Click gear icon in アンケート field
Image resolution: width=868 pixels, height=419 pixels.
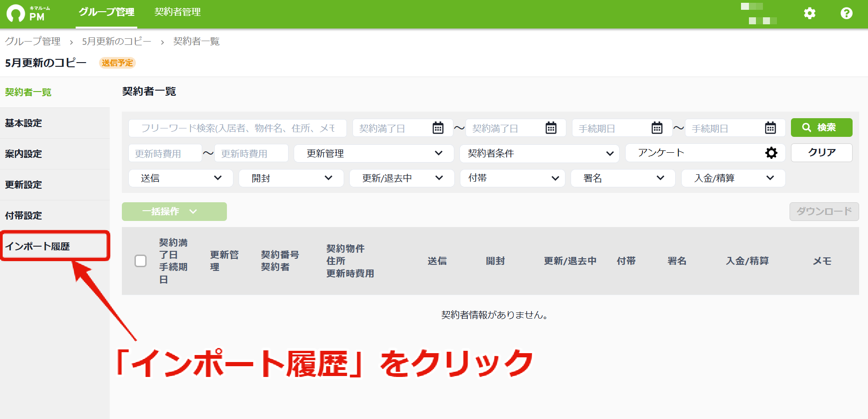click(x=771, y=153)
